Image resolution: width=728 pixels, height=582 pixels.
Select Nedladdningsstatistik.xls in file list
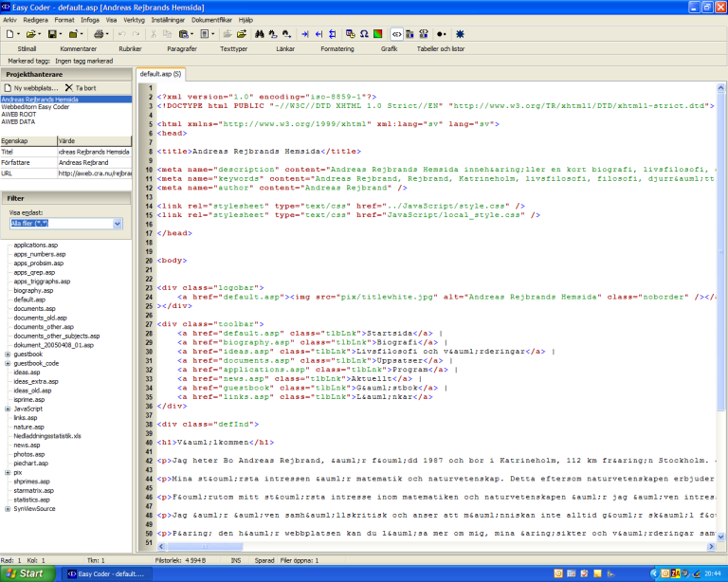(47, 436)
